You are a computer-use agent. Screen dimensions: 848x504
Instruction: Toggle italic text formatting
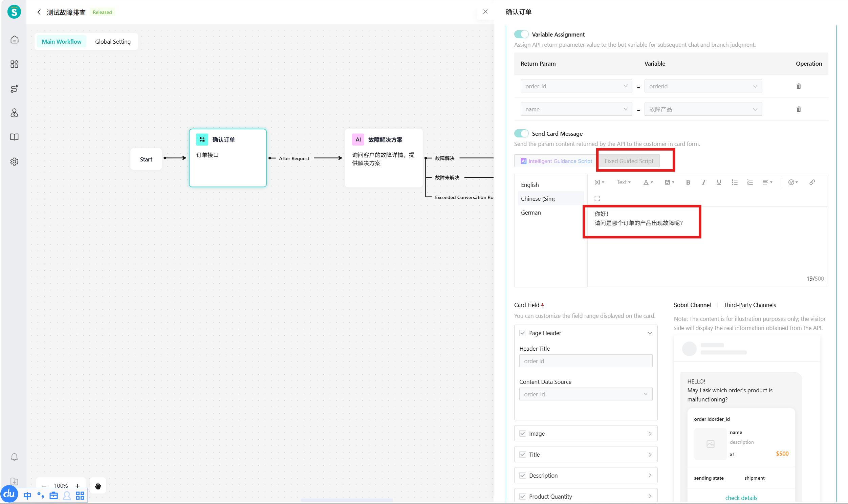point(703,182)
